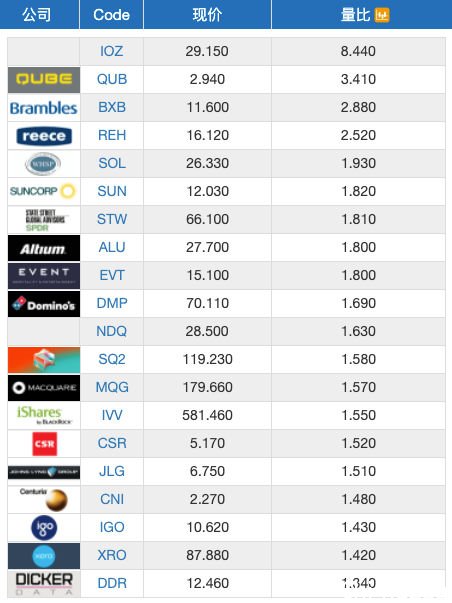Open the Suncorp logo

click(x=43, y=191)
